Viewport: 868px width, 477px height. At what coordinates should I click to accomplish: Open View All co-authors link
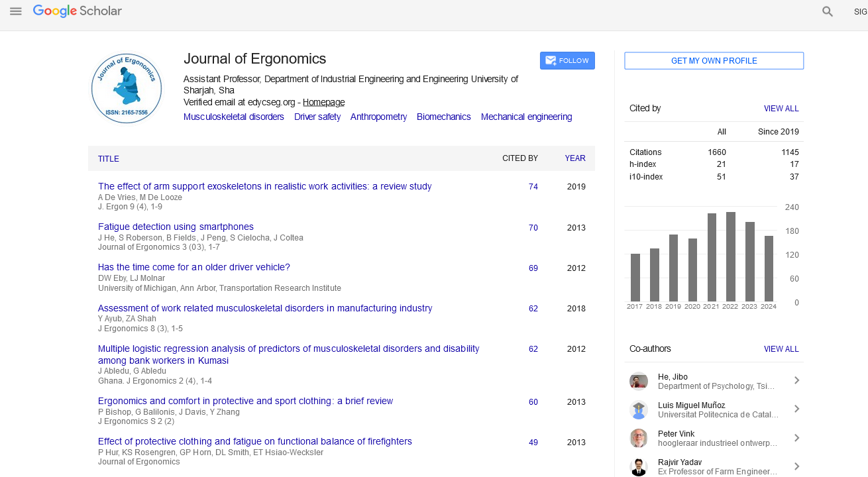(781, 349)
